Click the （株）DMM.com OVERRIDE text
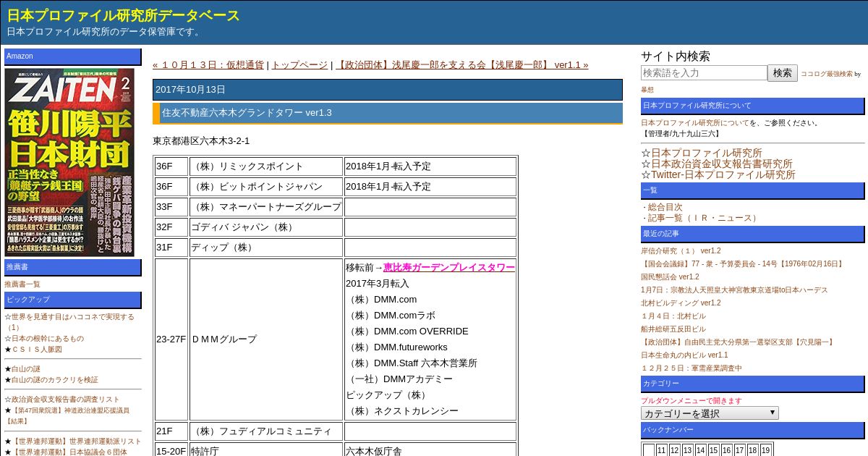868x456 pixels. [x=407, y=332]
